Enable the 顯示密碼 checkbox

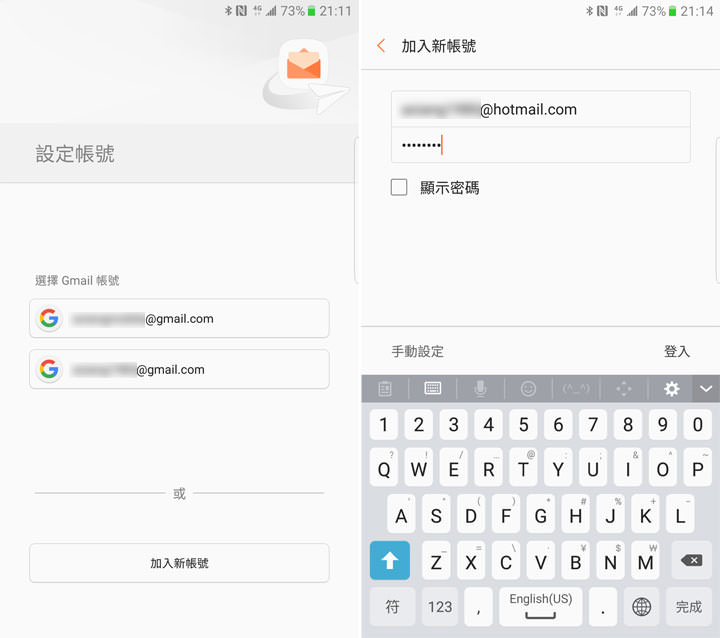click(x=399, y=187)
